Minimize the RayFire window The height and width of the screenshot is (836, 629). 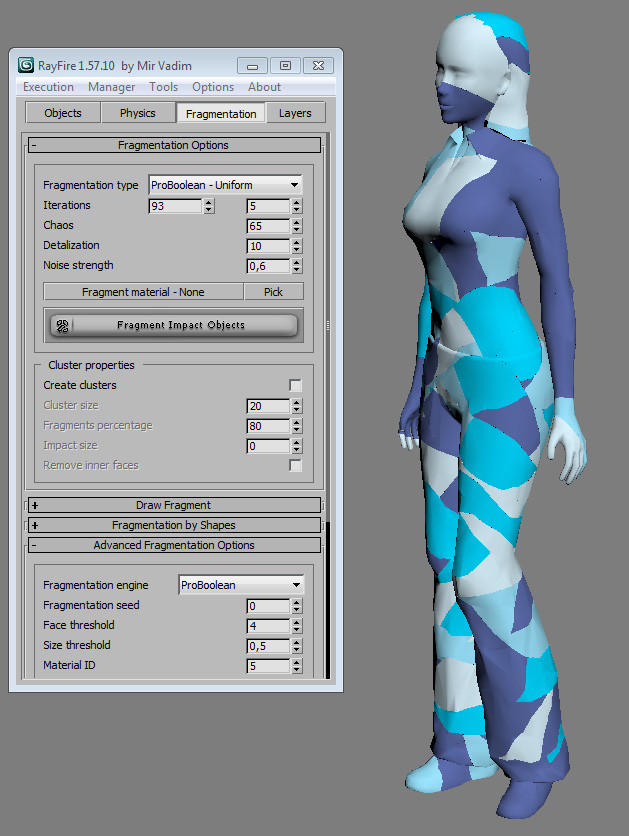(x=253, y=66)
